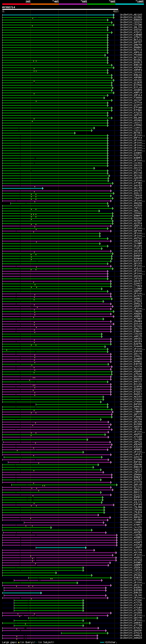Select hit label UniRef100_A9RF19
The width and height of the screenshot is (146, 644).
tap(131, 93)
